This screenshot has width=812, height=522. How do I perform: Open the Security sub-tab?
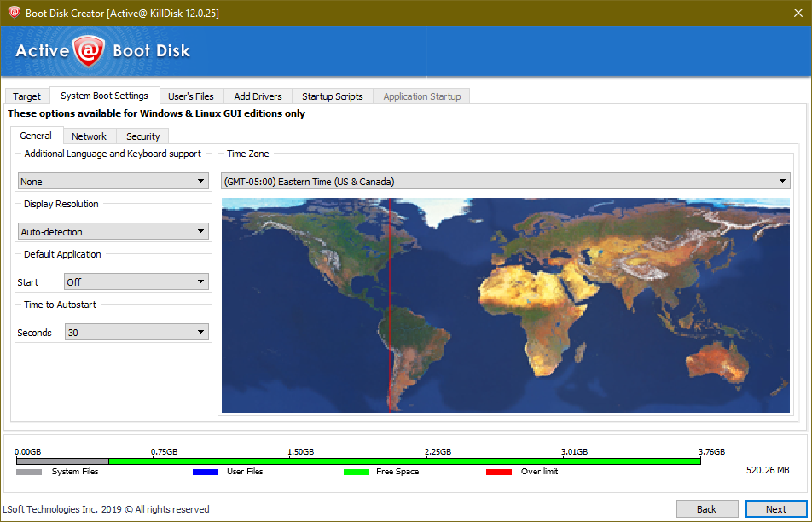(142, 136)
